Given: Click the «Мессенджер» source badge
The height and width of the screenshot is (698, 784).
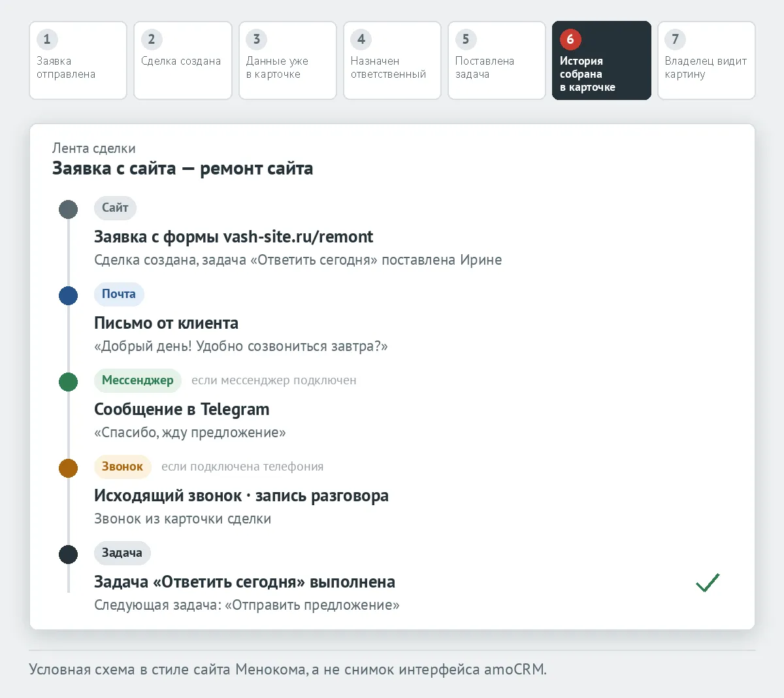Looking at the screenshot, I should pyautogui.click(x=138, y=380).
